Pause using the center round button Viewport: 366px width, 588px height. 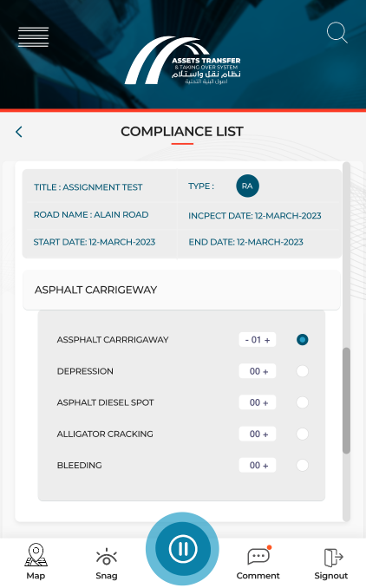coord(182,549)
